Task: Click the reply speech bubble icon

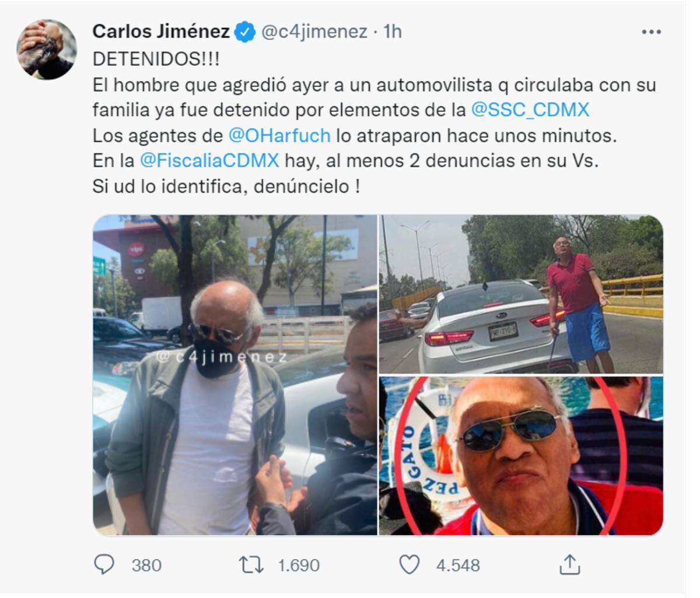Action: 104,565
